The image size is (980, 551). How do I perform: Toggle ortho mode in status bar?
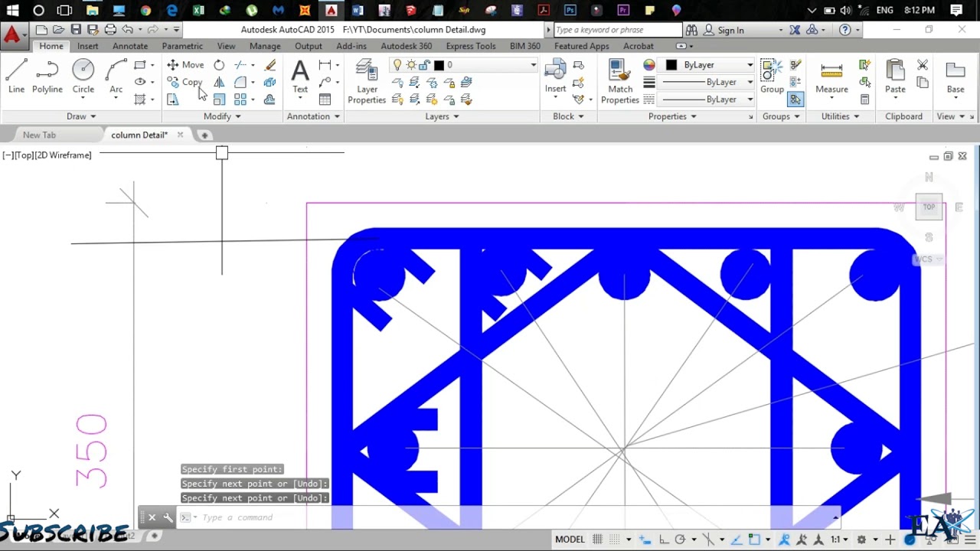pos(664,540)
